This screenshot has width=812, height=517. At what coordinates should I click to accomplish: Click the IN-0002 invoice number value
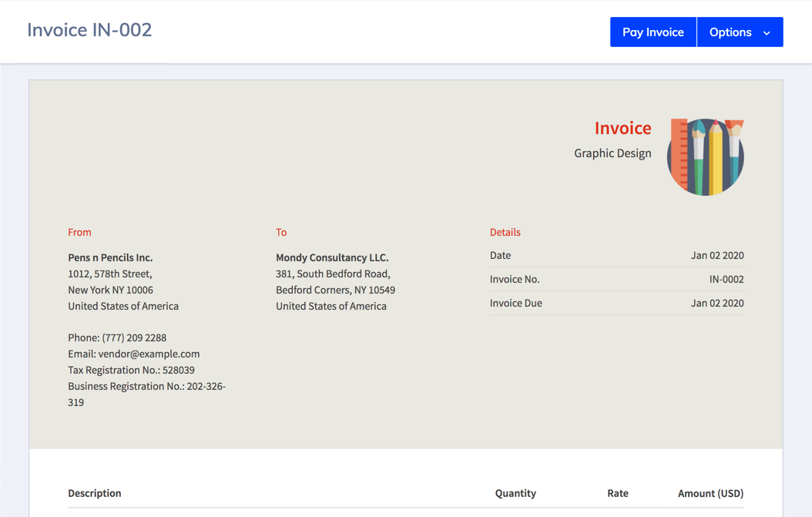pyautogui.click(x=726, y=279)
